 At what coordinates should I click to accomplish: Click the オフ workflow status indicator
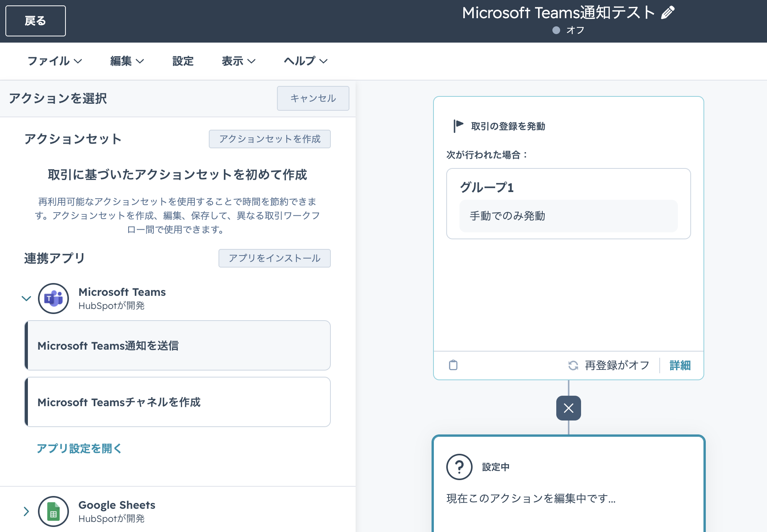click(x=568, y=30)
